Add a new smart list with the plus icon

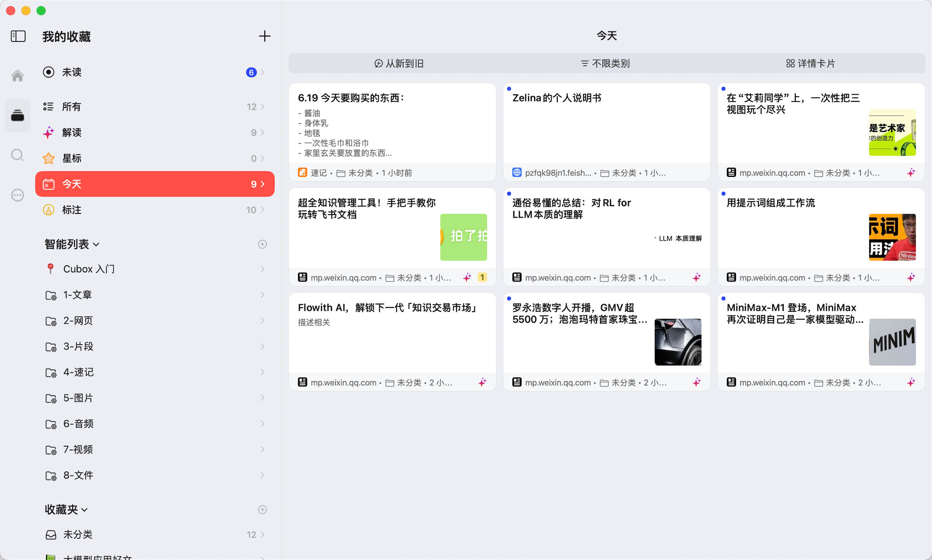coord(262,244)
